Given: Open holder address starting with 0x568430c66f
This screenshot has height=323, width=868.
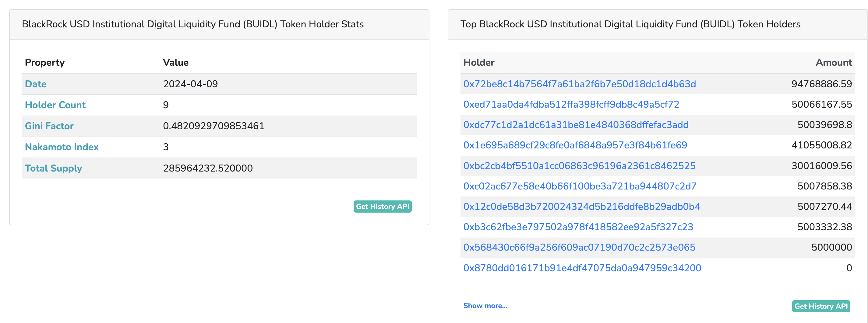Looking at the screenshot, I should point(579,247).
